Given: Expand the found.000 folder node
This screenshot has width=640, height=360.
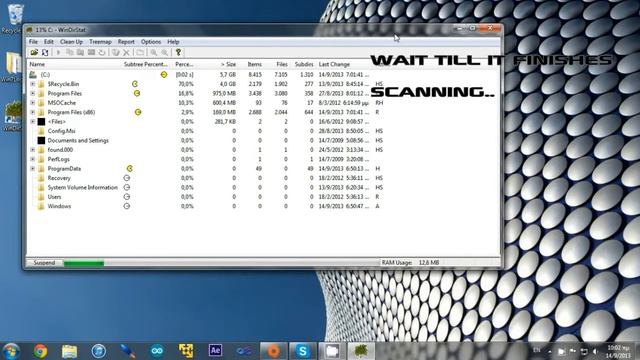Looking at the screenshot, I should (x=33, y=149).
